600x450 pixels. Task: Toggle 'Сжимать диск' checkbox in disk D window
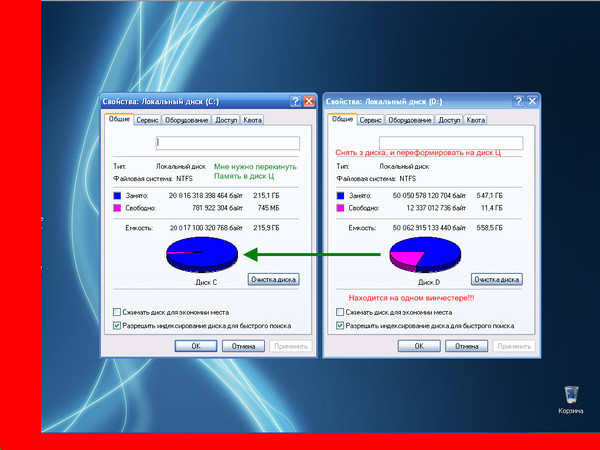(340, 312)
